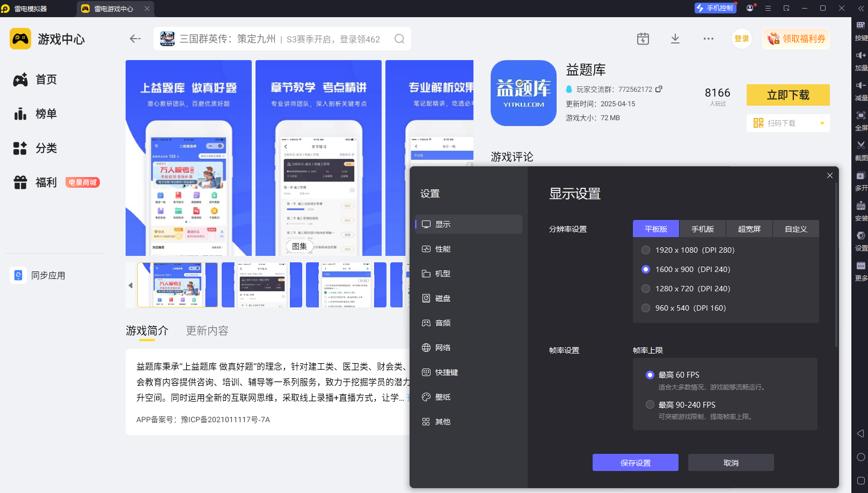Open the title bar hamburger menu

[x=768, y=8]
